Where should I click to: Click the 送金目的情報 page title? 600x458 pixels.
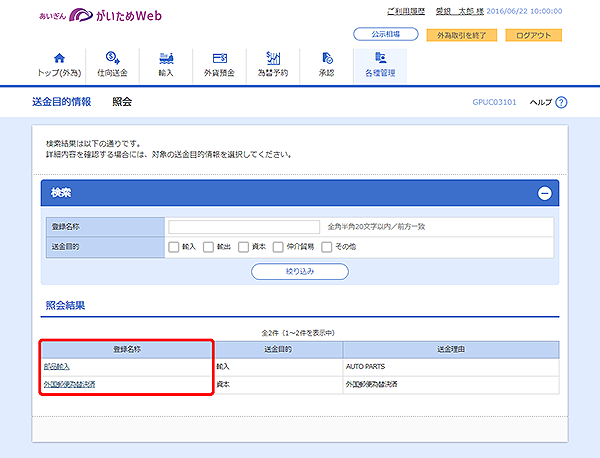[62, 102]
